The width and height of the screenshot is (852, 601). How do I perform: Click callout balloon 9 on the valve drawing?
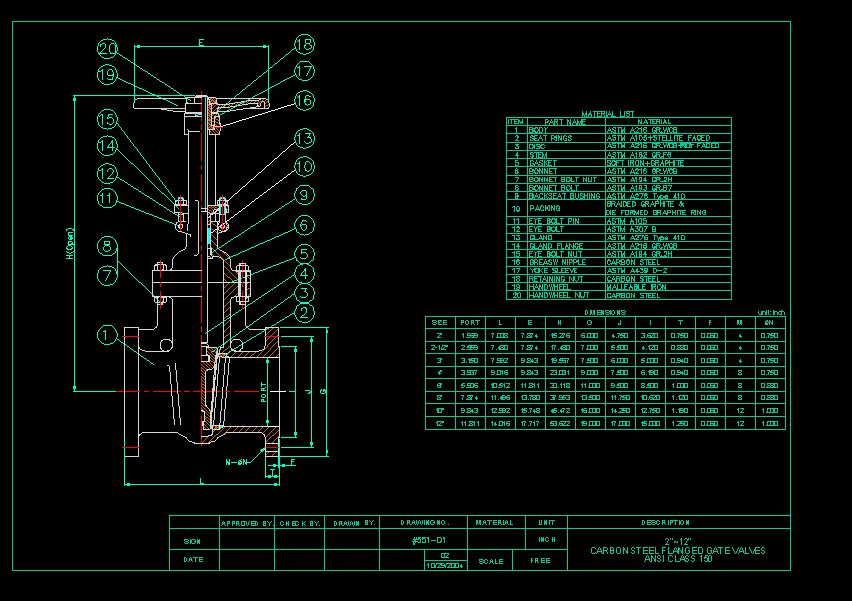pyautogui.click(x=304, y=195)
